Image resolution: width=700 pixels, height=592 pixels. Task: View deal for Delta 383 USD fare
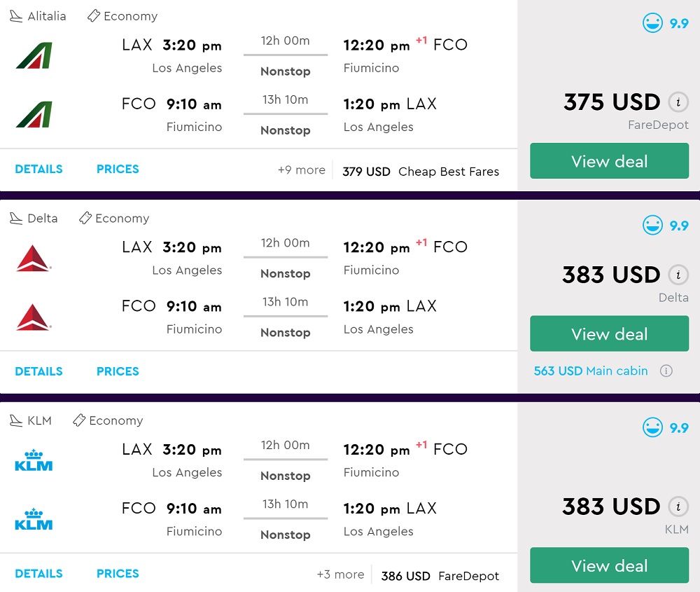609,333
